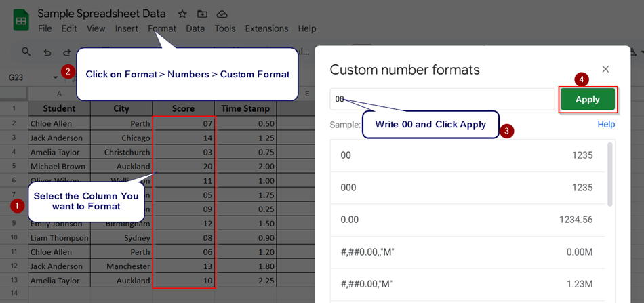The width and height of the screenshot is (644, 303).
Task: Click the score cell showing 07
Action: (x=184, y=123)
